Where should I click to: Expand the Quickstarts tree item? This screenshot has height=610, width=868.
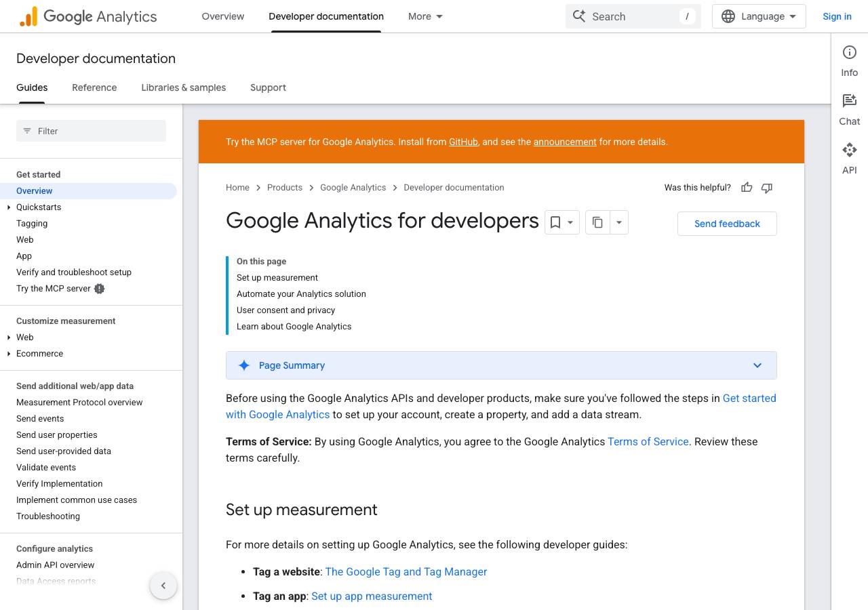point(9,207)
